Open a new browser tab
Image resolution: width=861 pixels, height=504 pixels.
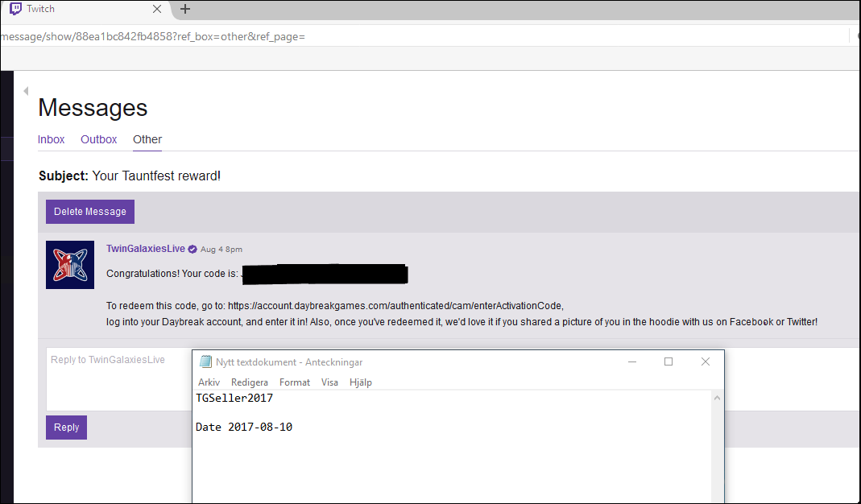click(x=185, y=9)
